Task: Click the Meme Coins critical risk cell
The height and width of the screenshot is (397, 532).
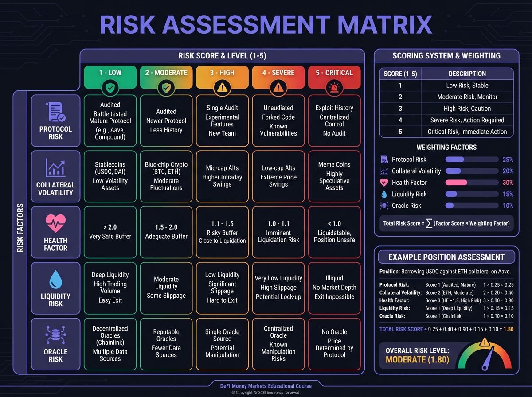Action: tap(334, 176)
